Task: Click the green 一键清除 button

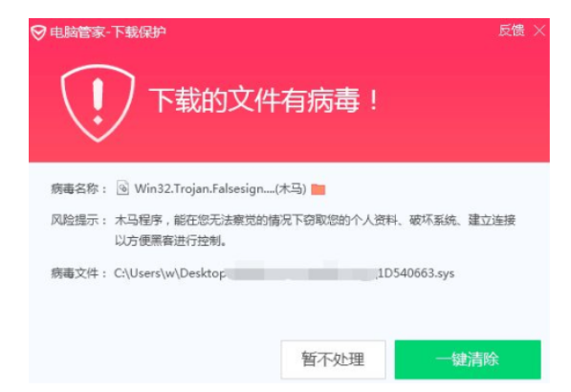Action: (468, 359)
